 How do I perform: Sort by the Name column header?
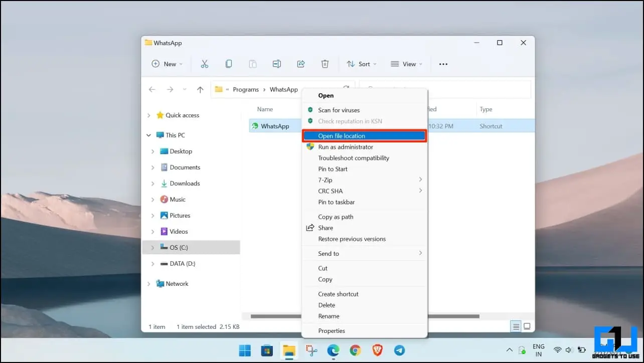pyautogui.click(x=265, y=109)
